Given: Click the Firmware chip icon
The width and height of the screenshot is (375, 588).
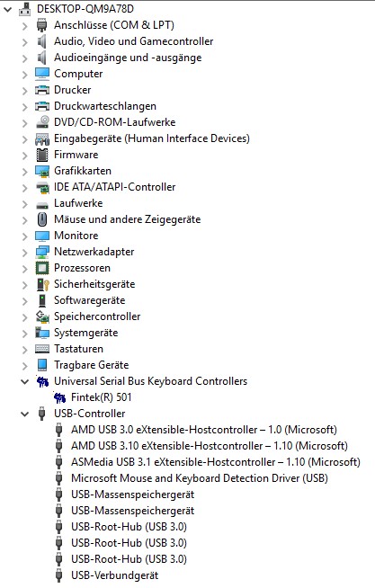Looking at the screenshot, I should coord(42,155).
